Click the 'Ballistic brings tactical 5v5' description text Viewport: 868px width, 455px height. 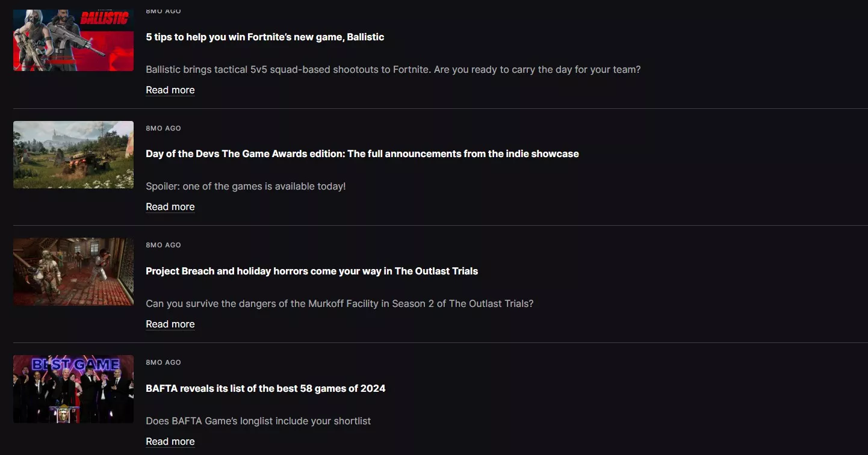pyautogui.click(x=392, y=69)
